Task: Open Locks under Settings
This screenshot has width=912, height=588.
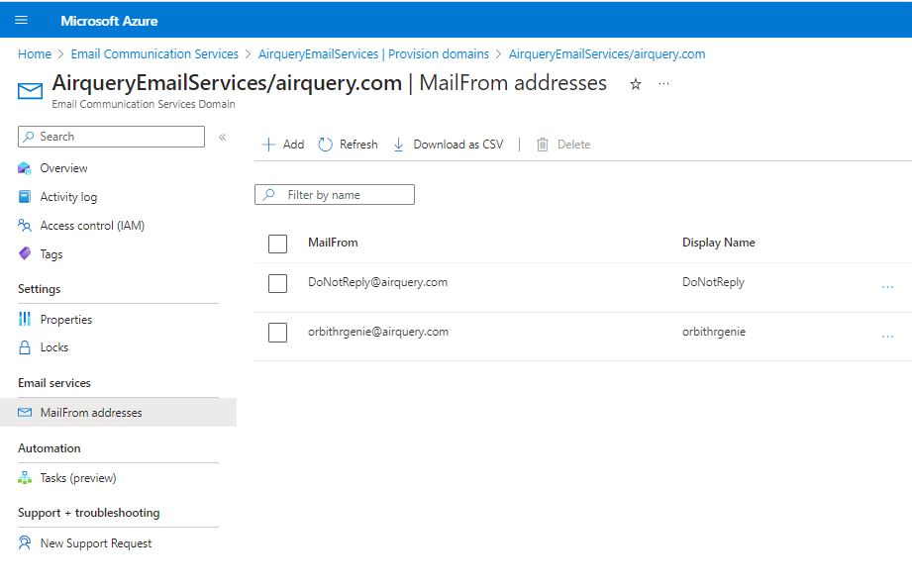Action: tap(54, 347)
